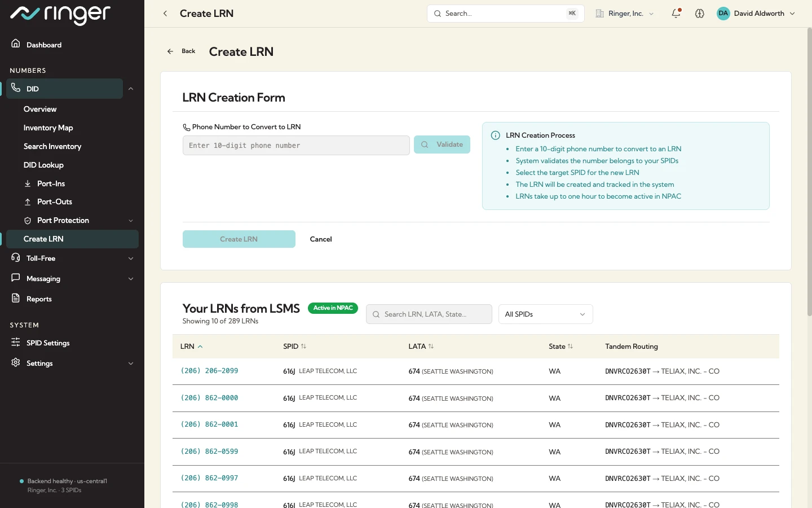Click the phone number input field
Image resolution: width=812 pixels, height=508 pixels.
click(x=296, y=145)
